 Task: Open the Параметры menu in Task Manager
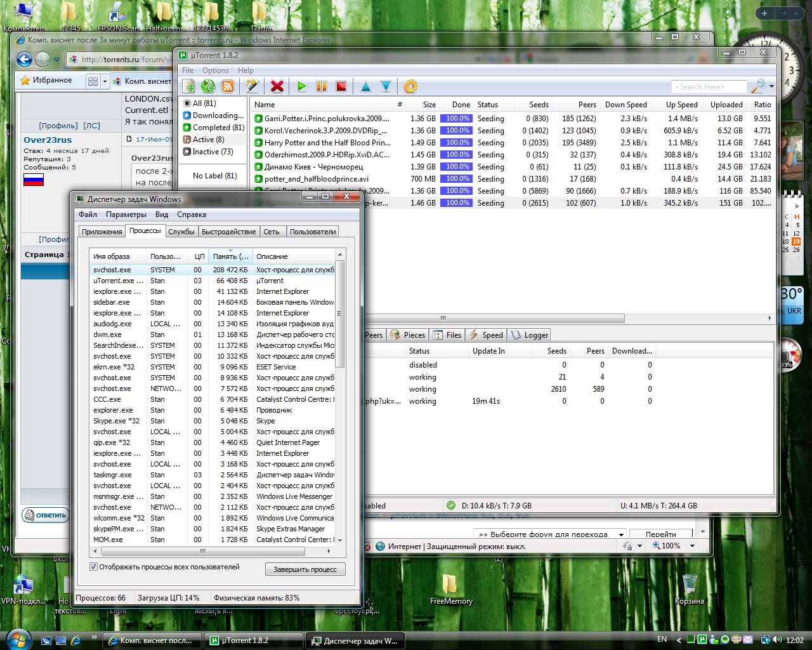click(126, 215)
